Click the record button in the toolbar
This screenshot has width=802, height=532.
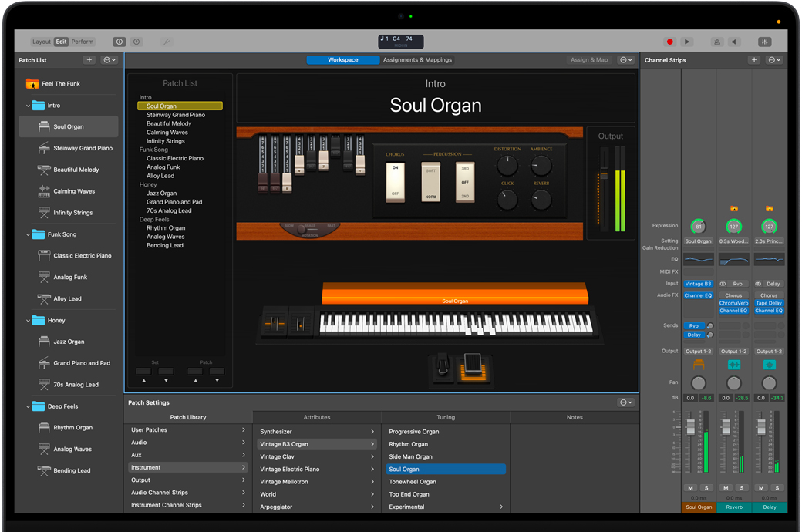(x=669, y=42)
